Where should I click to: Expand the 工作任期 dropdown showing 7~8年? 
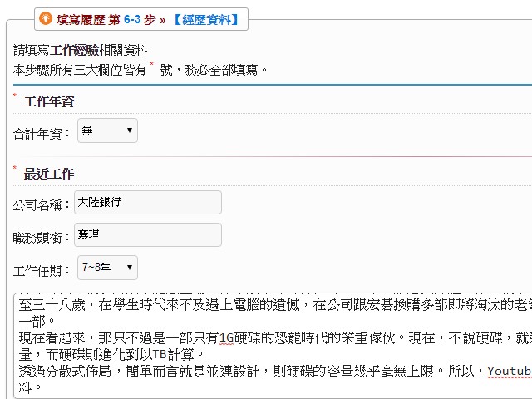pos(107,268)
